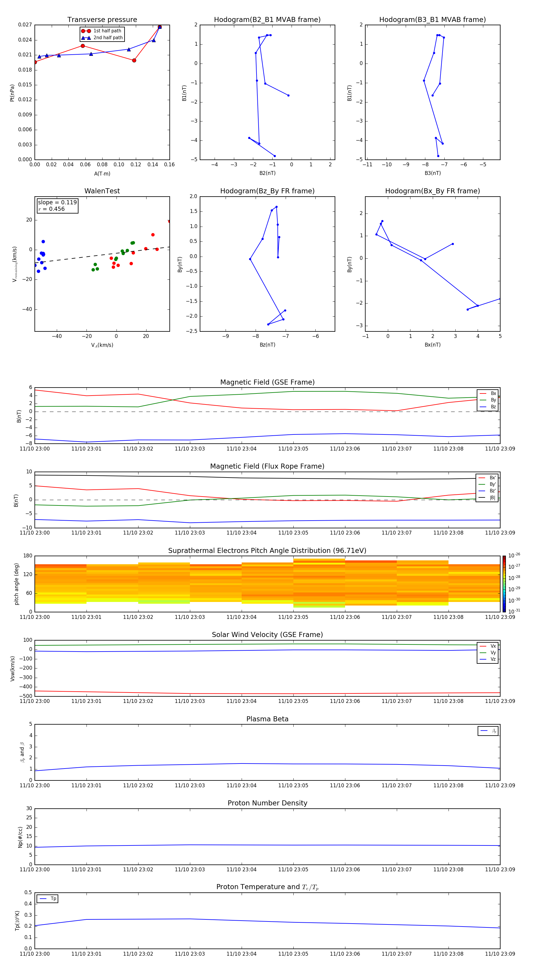Screen dimensions: 535x980
Task: Click the "0.027" tick on Transverse pressure axis
Action: [25, 25]
